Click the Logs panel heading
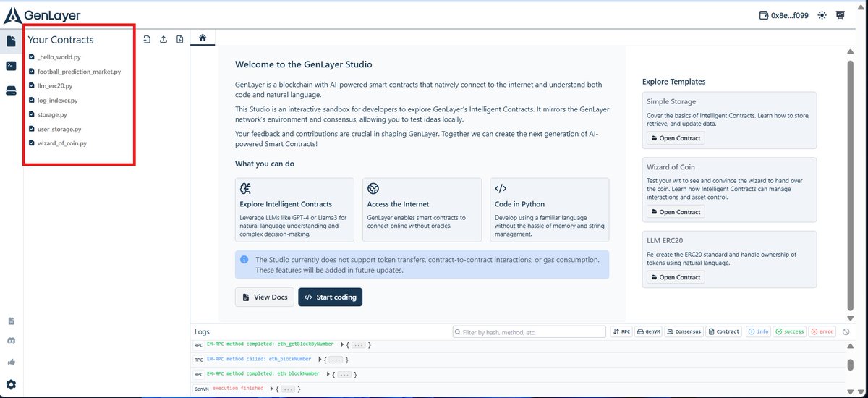The image size is (868, 398). click(203, 331)
